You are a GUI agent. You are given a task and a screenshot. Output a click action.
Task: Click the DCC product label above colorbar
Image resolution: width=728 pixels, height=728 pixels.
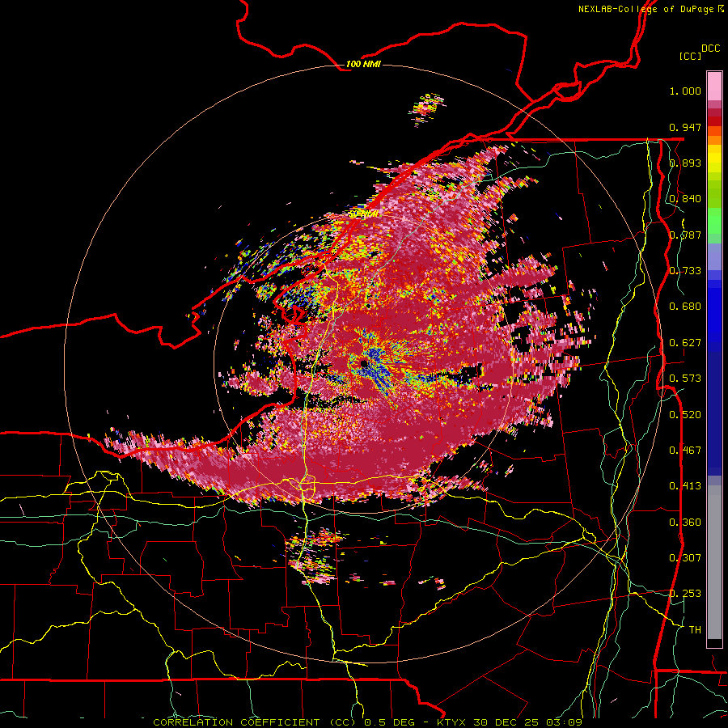point(711,49)
